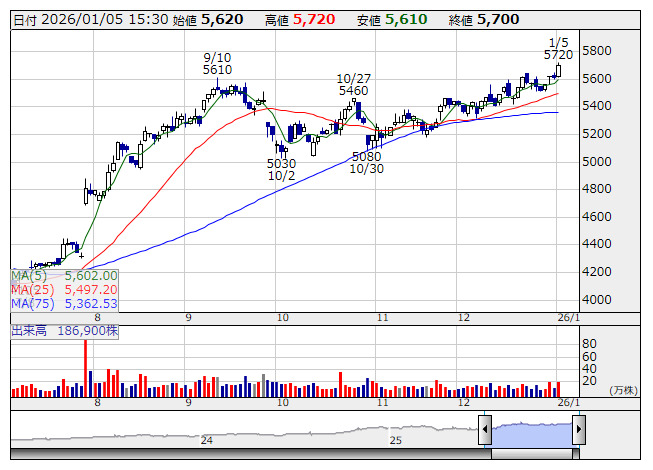Image resolution: width=653 pixels, height=470 pixels.
Task: Click the 9/10 5610 high annotation
Action: coord(217,64)
